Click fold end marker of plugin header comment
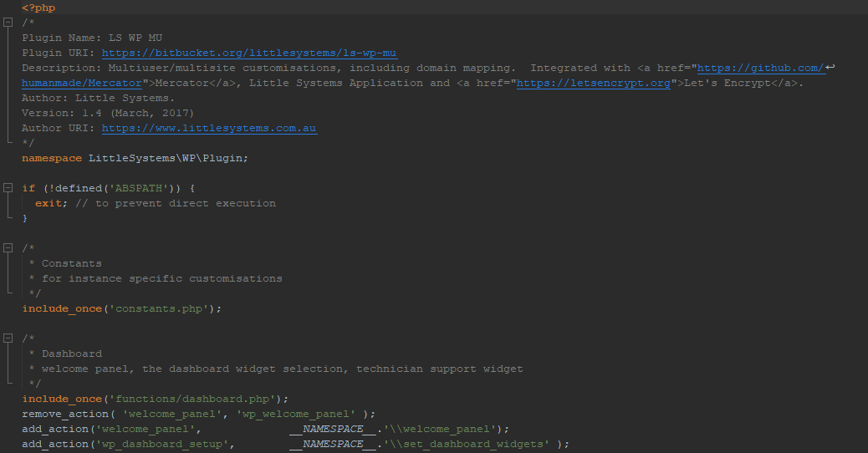Screen dimensions: 868x453 (x=8, y=143)
